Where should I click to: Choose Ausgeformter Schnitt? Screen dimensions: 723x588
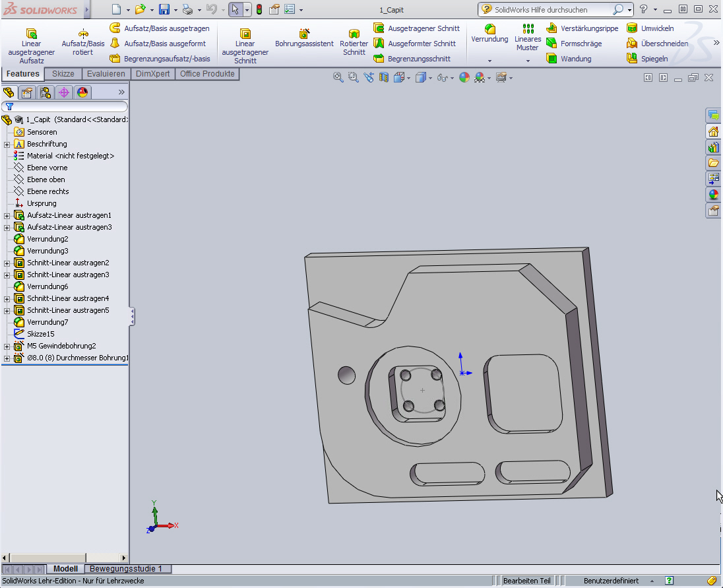(x=414, y=44)
